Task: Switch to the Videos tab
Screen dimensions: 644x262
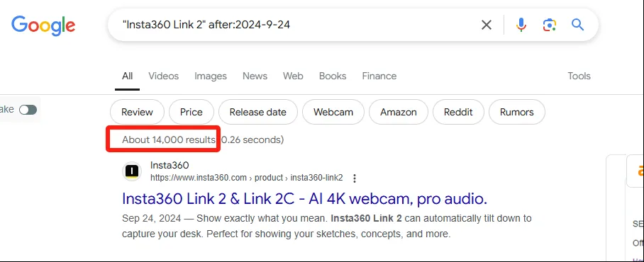Action: 163,76
